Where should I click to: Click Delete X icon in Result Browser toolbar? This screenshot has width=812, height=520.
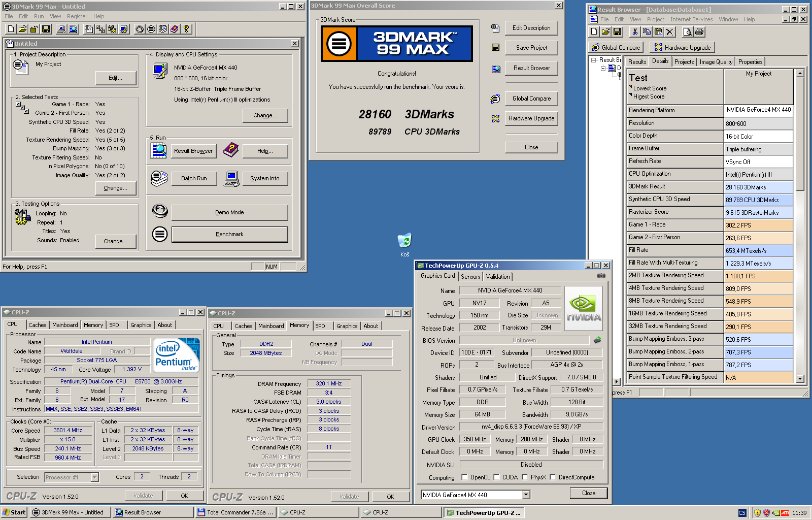point(670,31)
